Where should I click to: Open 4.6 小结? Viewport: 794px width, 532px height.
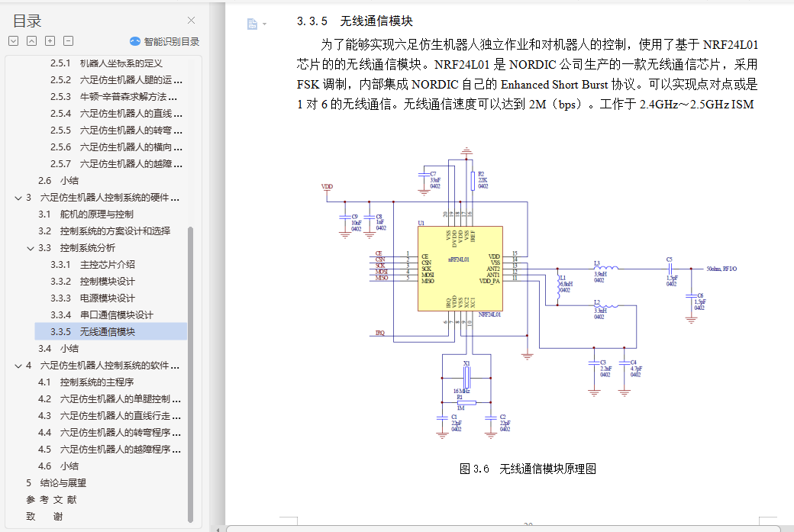[x=58, y=466]
